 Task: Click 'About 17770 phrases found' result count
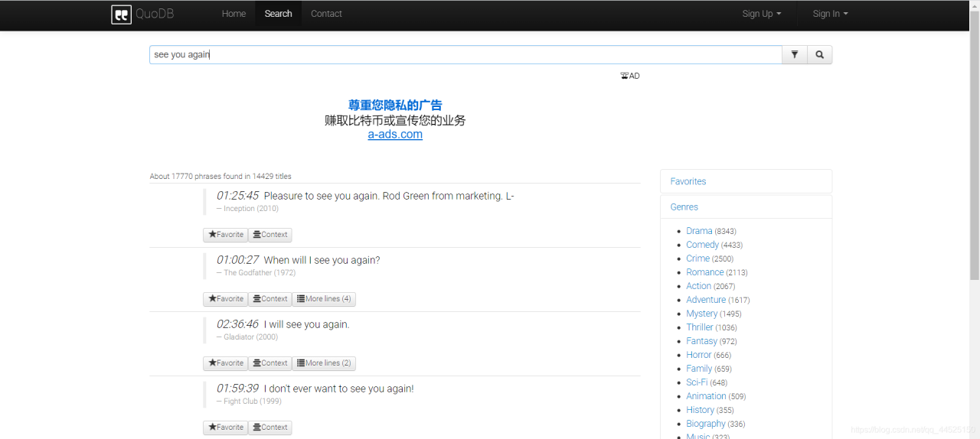pyautogui.click(x=220, y=177)
